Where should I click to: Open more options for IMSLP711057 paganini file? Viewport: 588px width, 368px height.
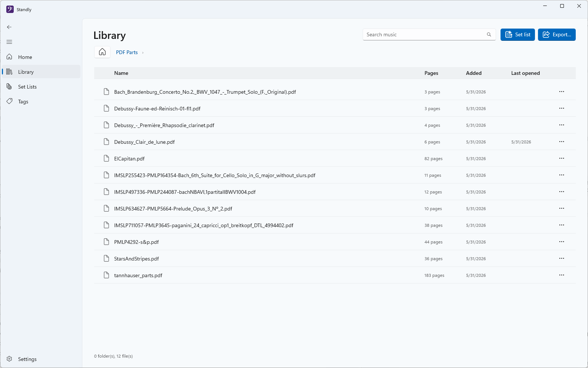[562, 225]
